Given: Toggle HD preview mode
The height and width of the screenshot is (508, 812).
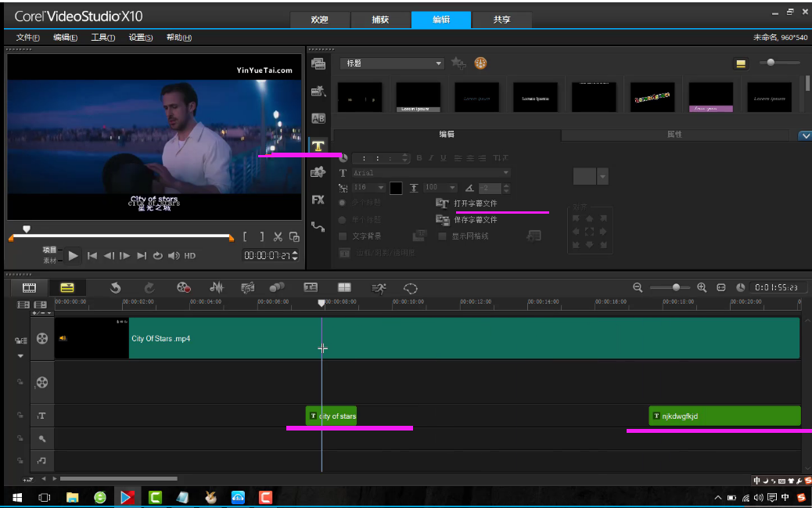Looking at the screenshot, I should point(189,255).
